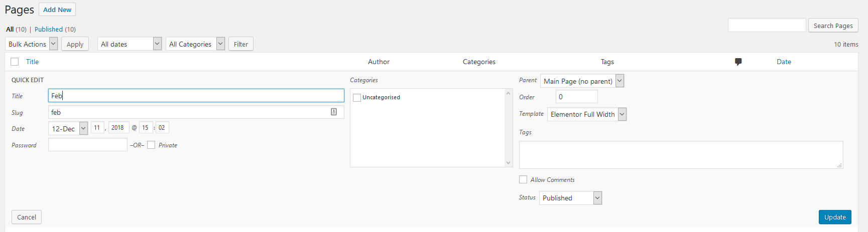Click Add New page button
This screenshot has width=868, height=232.
[57, 10]
